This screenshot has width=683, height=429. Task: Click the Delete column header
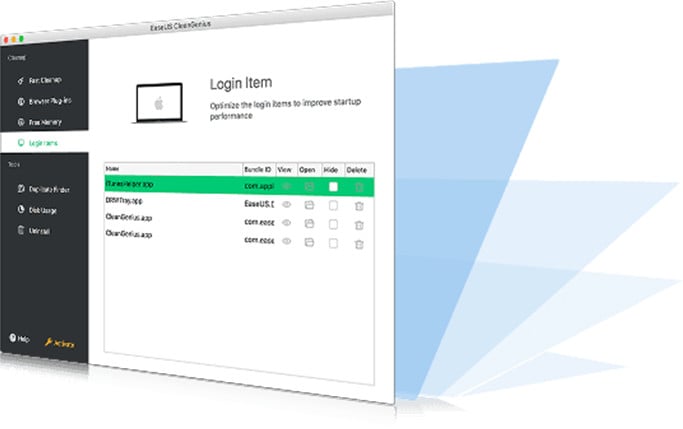tap(359, 170)
